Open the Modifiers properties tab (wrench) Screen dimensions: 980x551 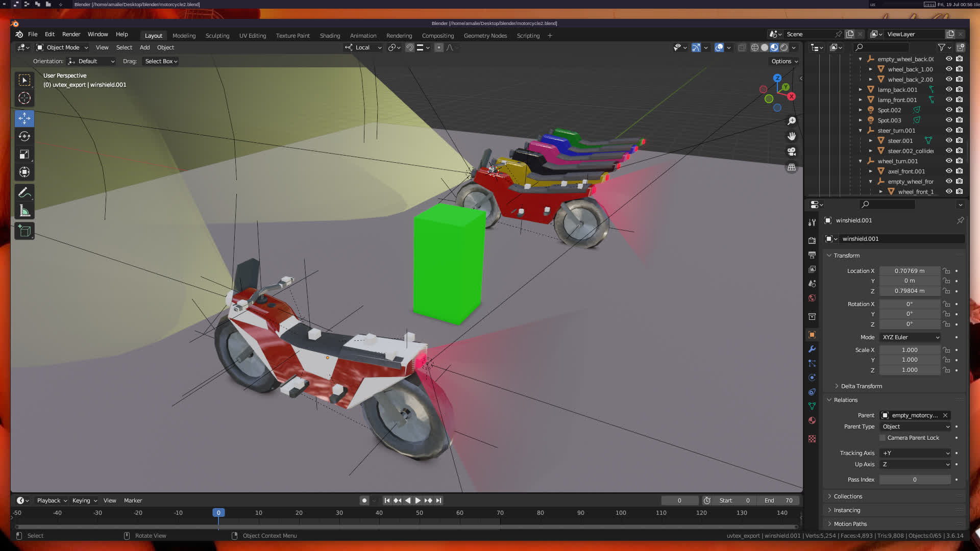pyautogui.click(x=812, y=349)
